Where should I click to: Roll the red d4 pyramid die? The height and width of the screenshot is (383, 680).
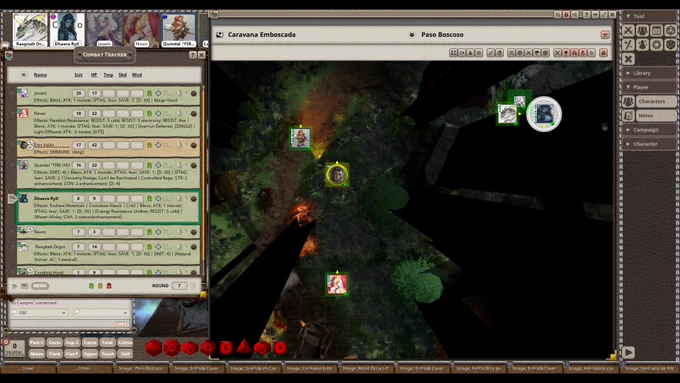[244, 347]
